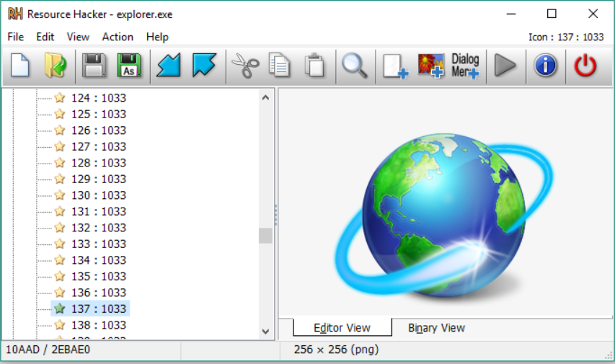Click the 256 × 256 (png) status text
Viewport: 615px width, 364px height.
336,350
